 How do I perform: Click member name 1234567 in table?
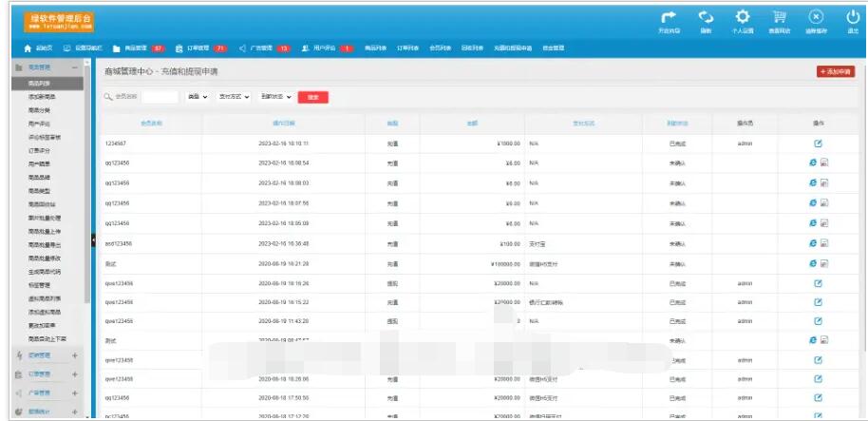click(x=116, y=144)
